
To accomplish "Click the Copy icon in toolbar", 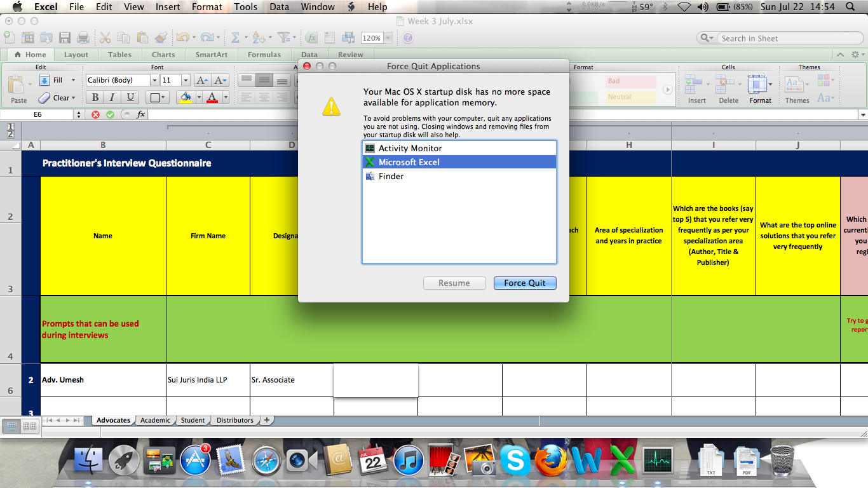I will 124,37.
